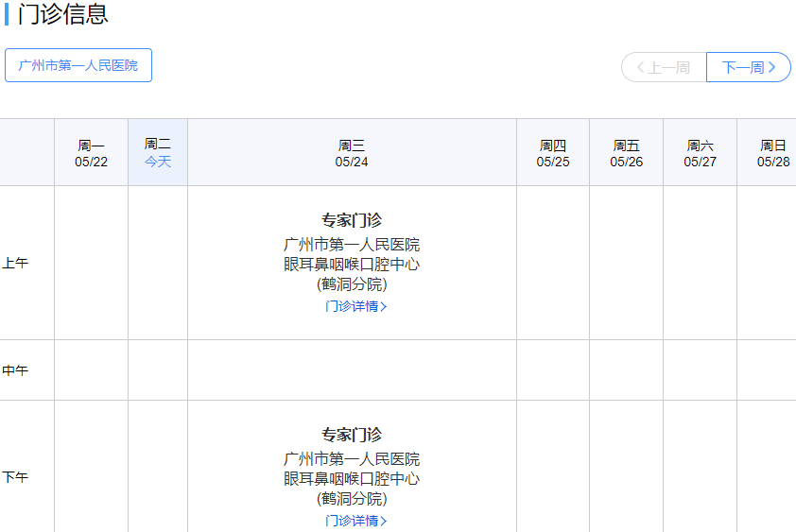Select the 周三 05/24 column header
The image size is (796, 532).
(x=352, y=153)
